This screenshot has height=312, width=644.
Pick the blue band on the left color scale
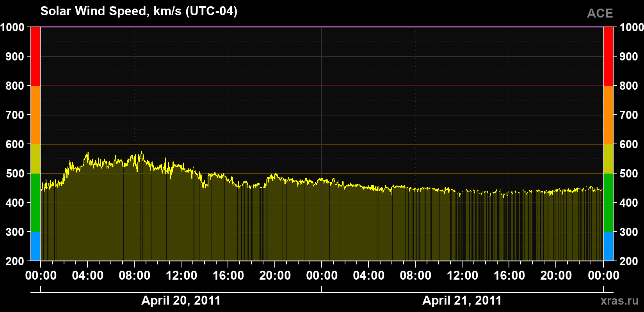tap(36, 246)
